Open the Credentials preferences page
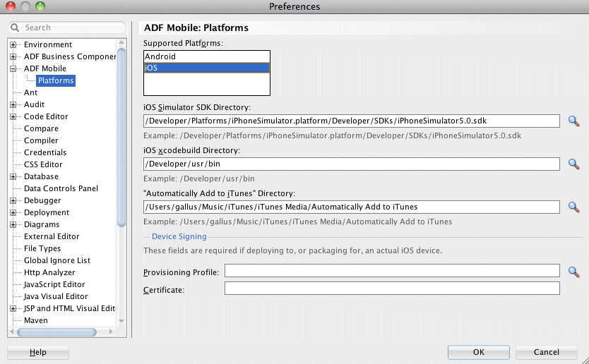Screen dimensions: 589x364 (45, 152)
